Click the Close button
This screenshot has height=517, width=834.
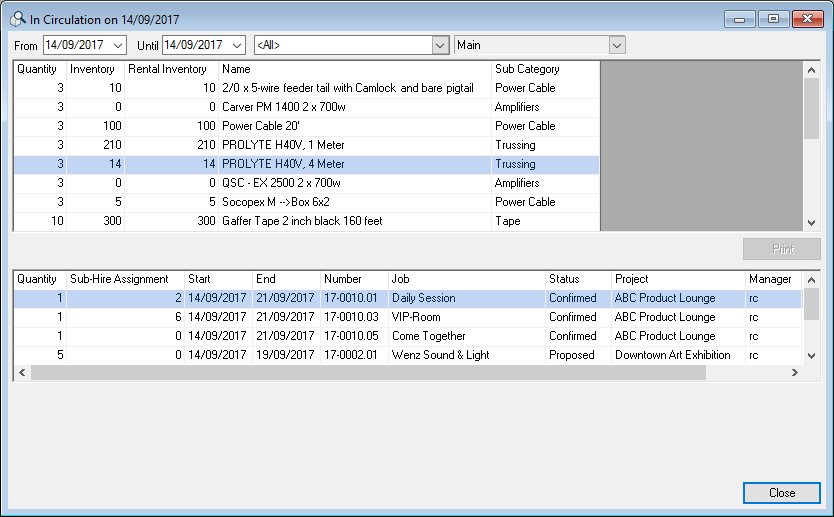(x=781, y=493)
